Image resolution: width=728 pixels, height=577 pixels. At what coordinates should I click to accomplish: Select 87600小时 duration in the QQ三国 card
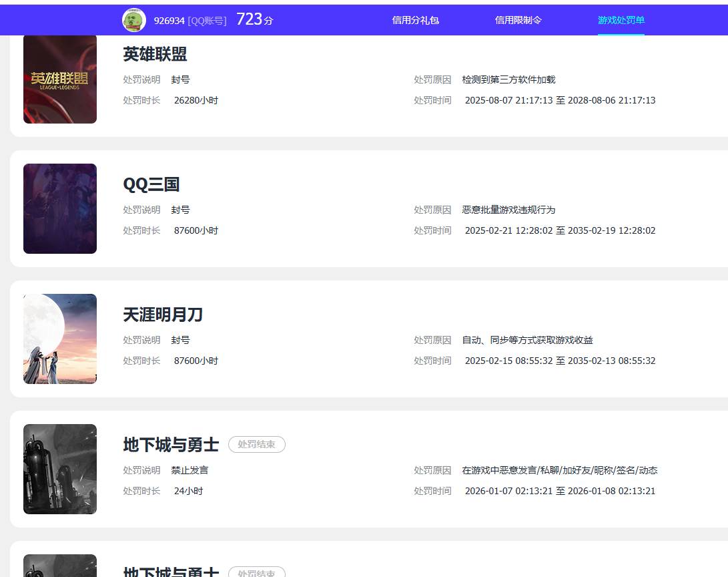click(x=196, y=230)
